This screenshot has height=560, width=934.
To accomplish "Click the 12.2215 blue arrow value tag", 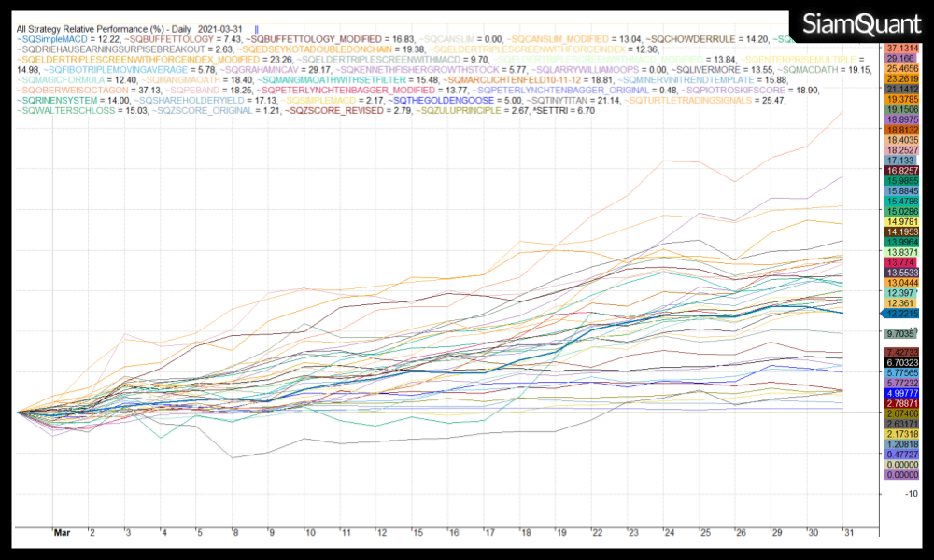I will 900,313.
